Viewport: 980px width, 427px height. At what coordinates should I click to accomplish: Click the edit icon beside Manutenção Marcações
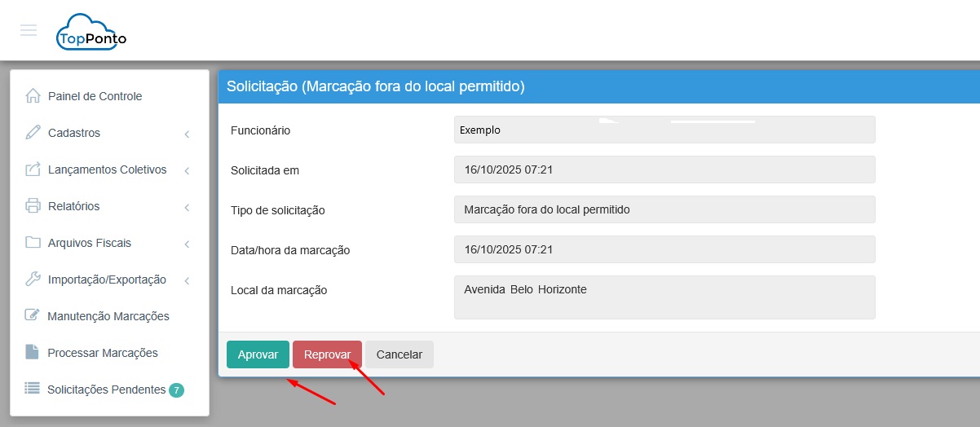coord(33,316)
